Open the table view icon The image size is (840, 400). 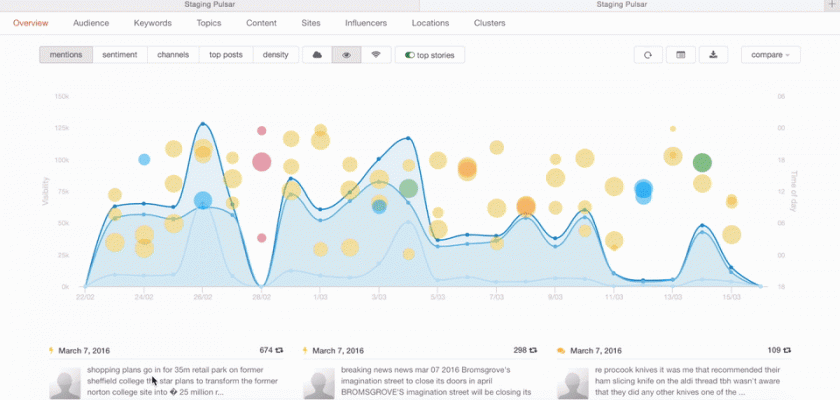680,55
